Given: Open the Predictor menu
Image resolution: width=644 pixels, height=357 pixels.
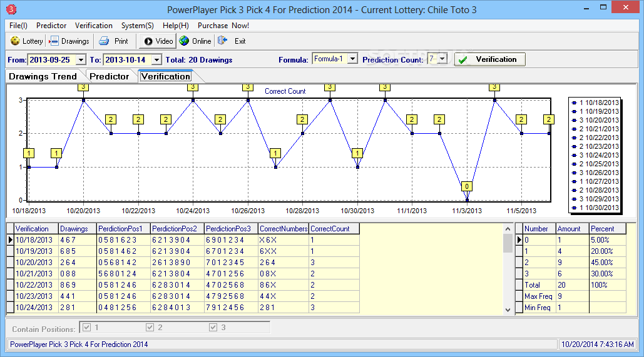Looking at the screenshot, I should [51, 26].
